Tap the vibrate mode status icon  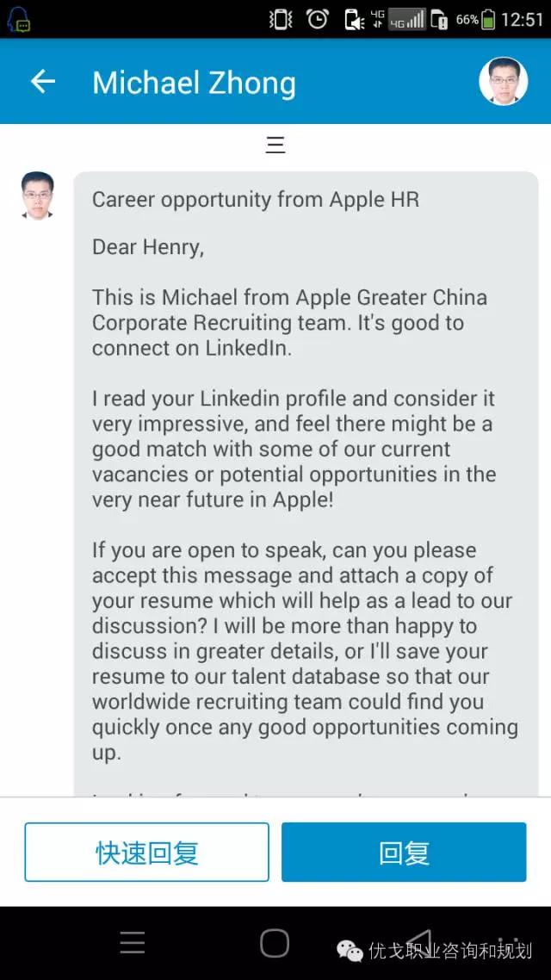(281, 19)
